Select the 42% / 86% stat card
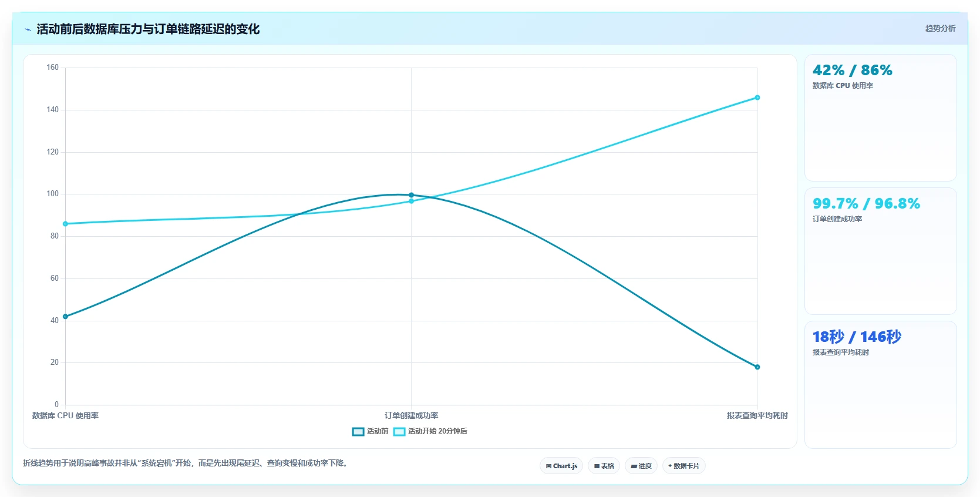Screen dimensions: 980x497 tap(880, 117)
